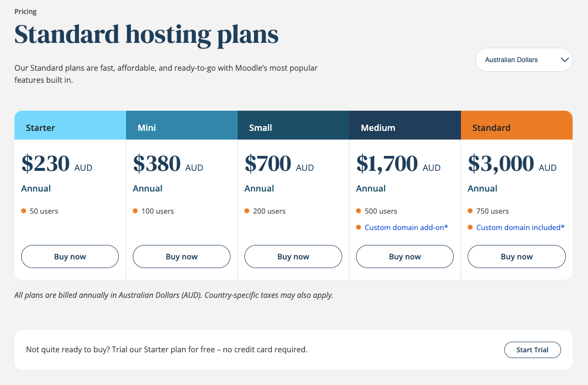This screenshot has height=385, width=588.
Task: Click the currency dropdown chevron arrow
Action: (x=565, y=60)
